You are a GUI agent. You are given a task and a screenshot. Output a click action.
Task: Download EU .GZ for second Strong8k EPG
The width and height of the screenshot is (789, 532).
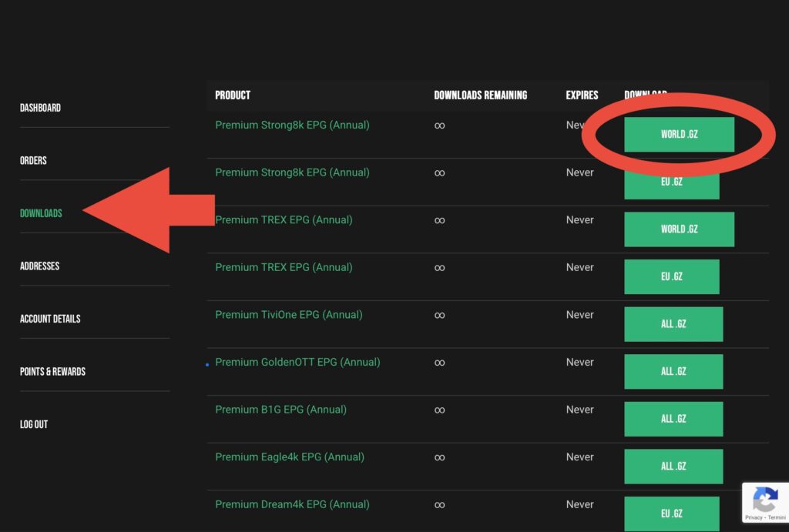(671, 182)
